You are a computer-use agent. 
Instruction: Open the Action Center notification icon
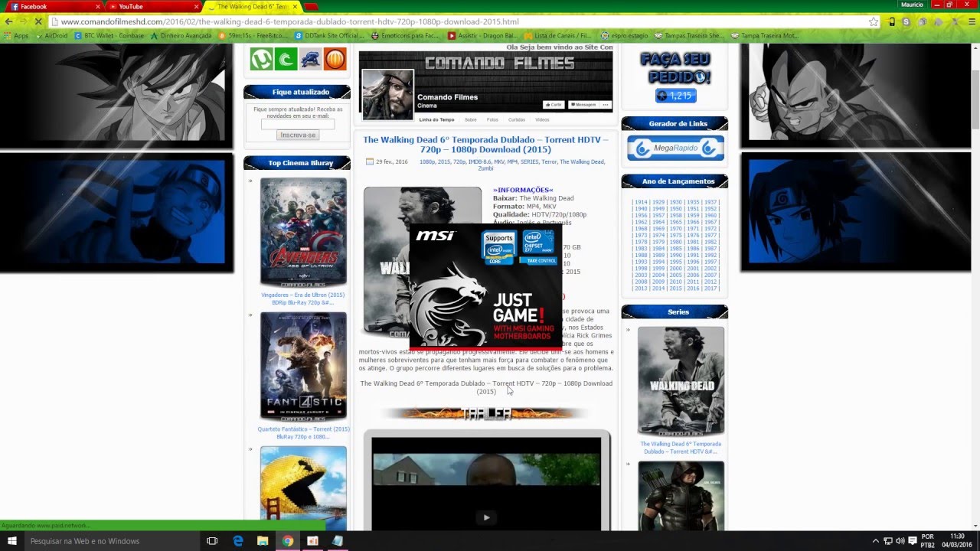(913, 541)
